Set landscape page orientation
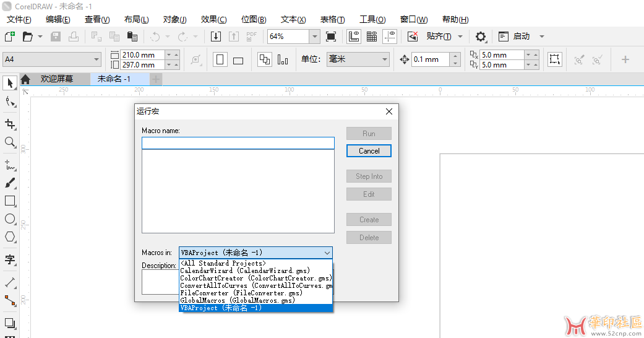 pos(238,59)
